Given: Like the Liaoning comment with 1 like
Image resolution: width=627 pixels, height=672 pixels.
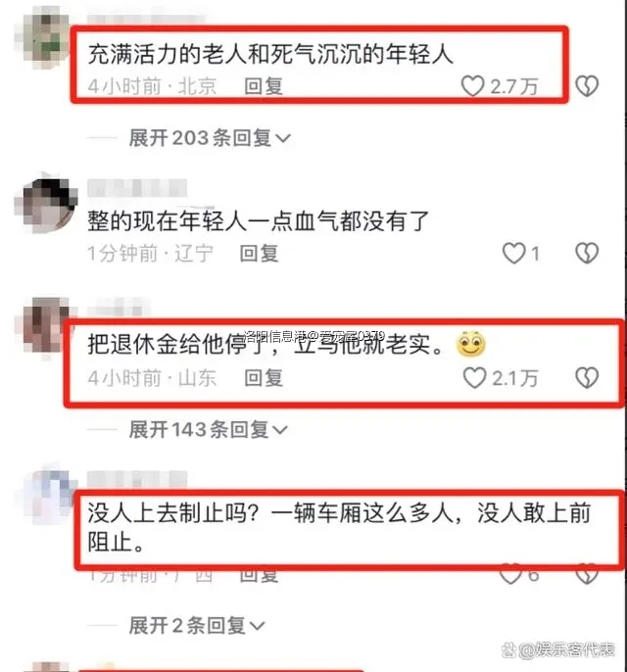Looking at the screenshot, I should click(513, 253).
